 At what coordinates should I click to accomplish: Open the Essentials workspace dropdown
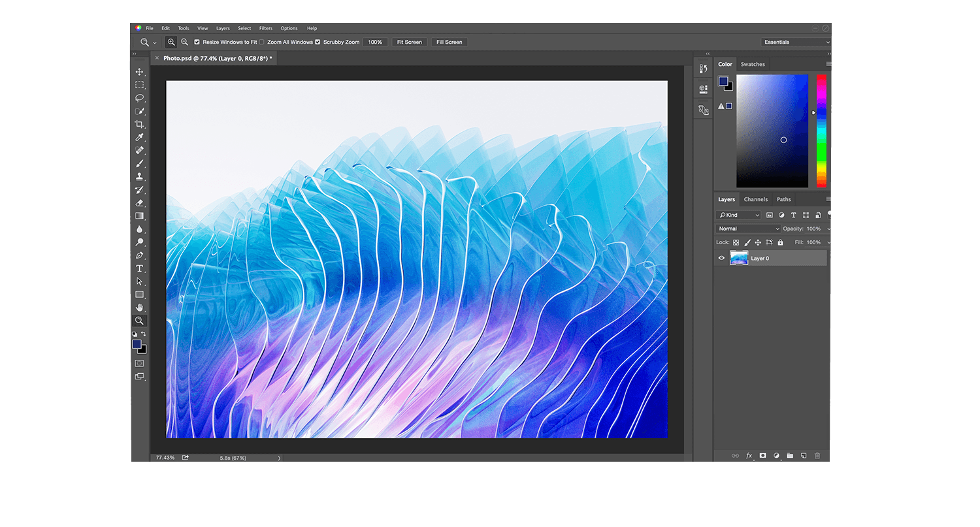[796, 42]
